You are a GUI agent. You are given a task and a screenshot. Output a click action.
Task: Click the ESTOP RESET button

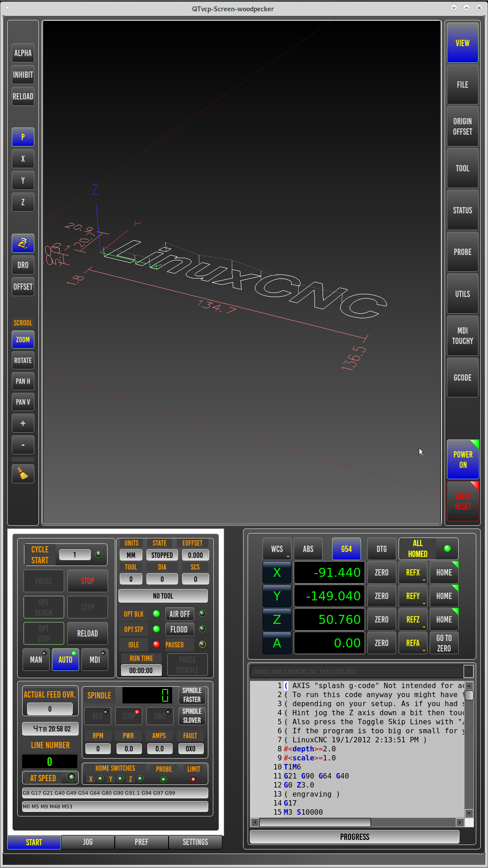click(463, 501)
